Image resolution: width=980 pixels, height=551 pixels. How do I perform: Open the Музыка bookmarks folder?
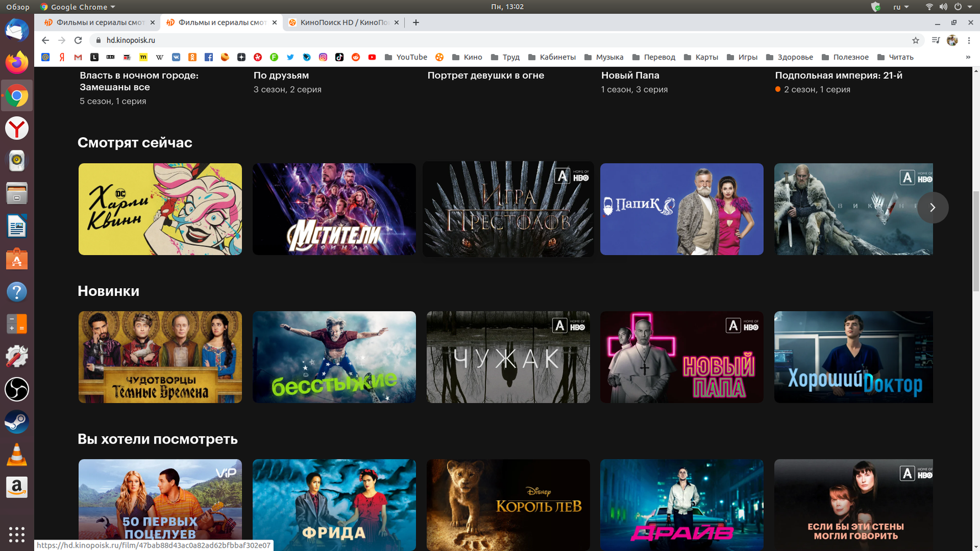click(604, 57)
